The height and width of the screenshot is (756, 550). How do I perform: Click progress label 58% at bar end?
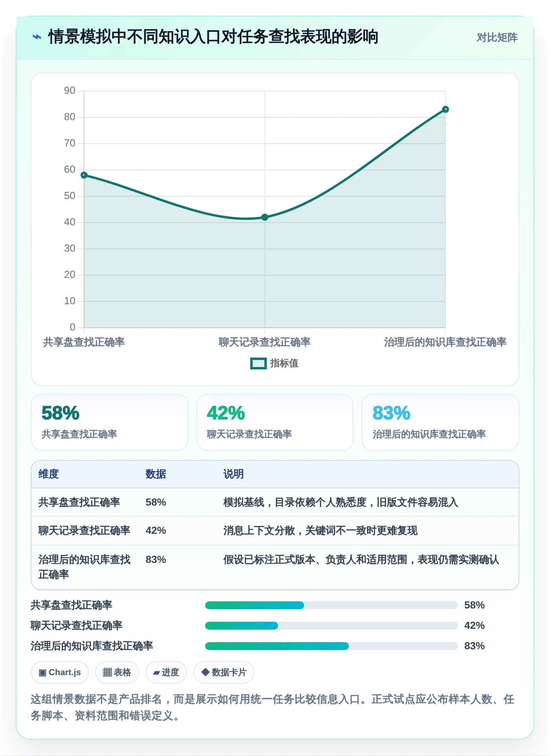[475, 605]
